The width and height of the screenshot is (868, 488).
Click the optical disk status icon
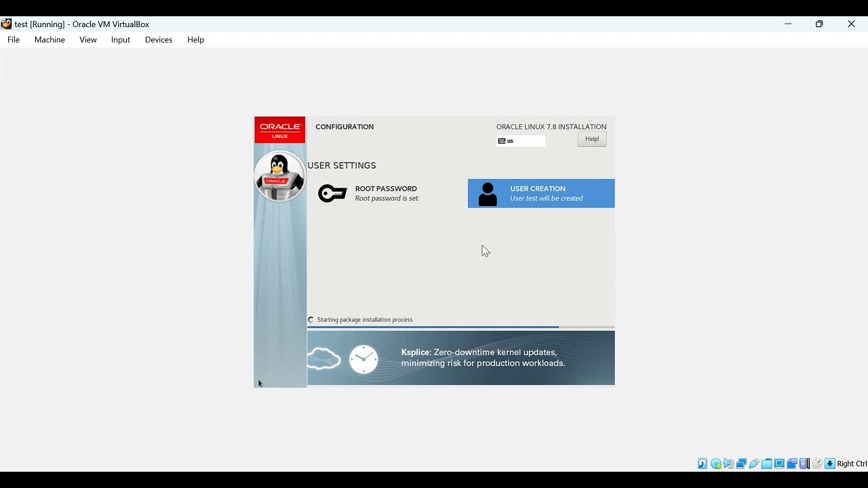pos(715,464)
